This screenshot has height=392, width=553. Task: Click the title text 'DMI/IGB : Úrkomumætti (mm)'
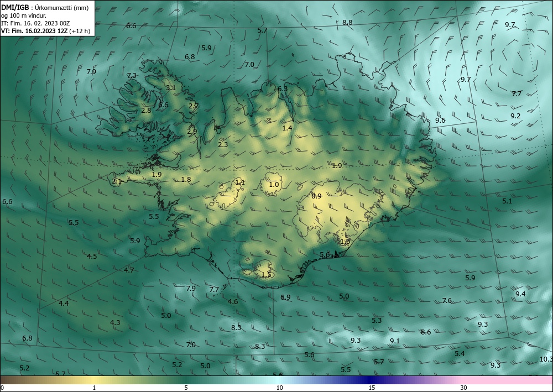pyautogui.click(x=45, y=8)
